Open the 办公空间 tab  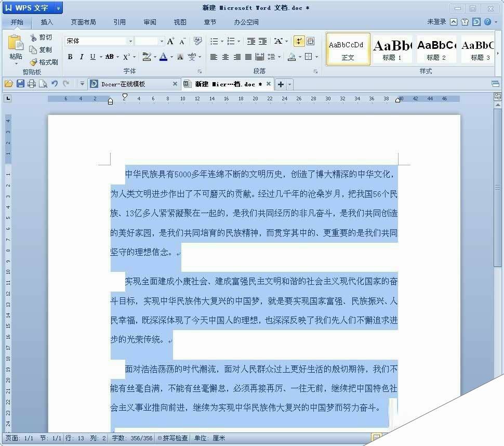pyautogui.click(x=246, y=22)
